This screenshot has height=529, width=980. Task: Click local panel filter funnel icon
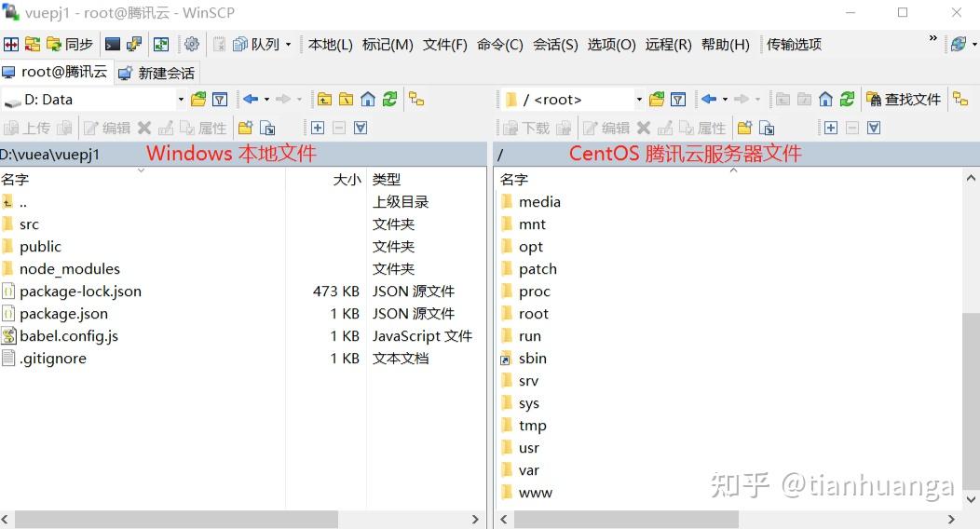click(x=220, y=100)
